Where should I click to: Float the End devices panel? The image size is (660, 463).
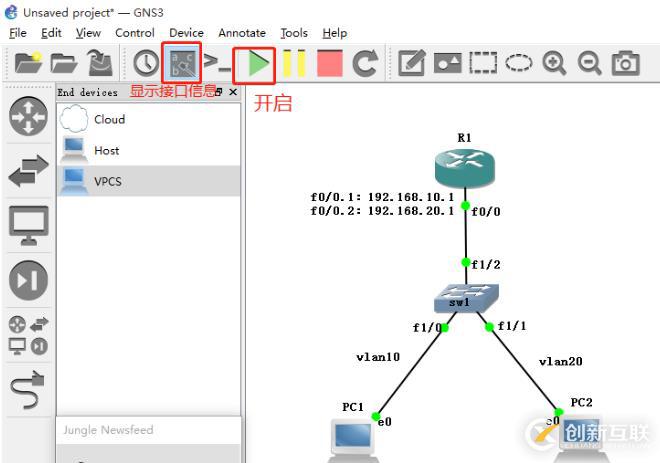pos(218,92)
